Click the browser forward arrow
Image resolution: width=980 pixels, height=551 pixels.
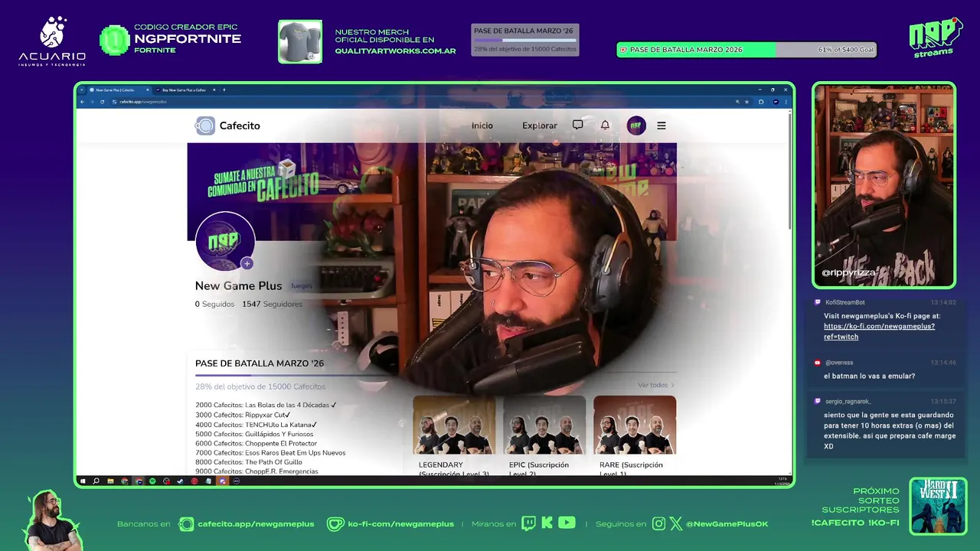(x=92, y=102)
